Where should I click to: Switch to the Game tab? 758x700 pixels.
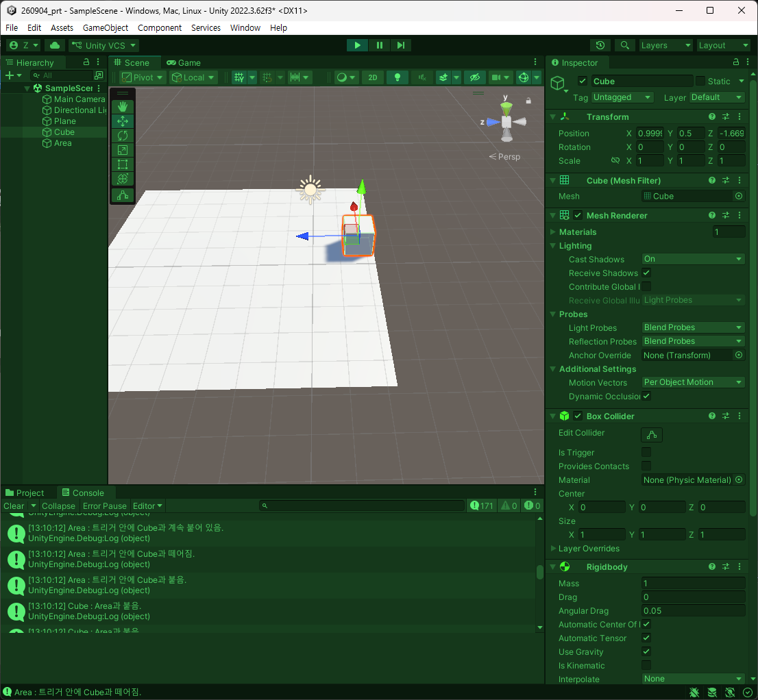pyautogui.click(x=184, y=63)
